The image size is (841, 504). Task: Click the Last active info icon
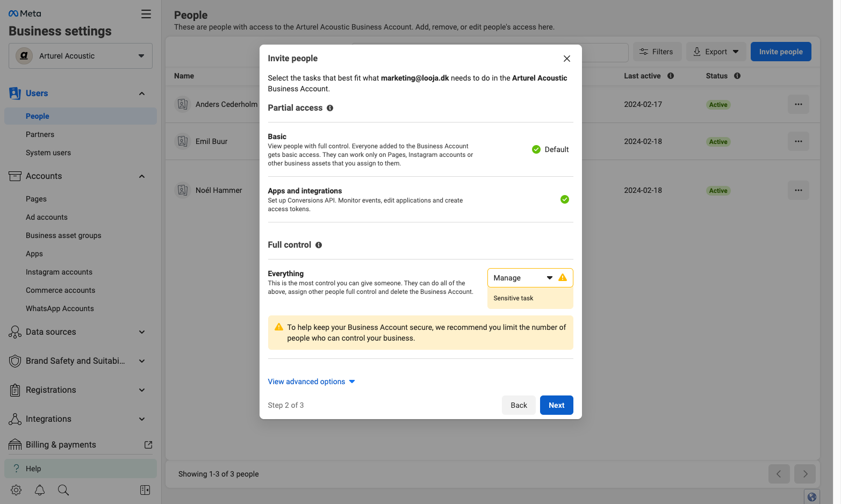tap(671, 76)
